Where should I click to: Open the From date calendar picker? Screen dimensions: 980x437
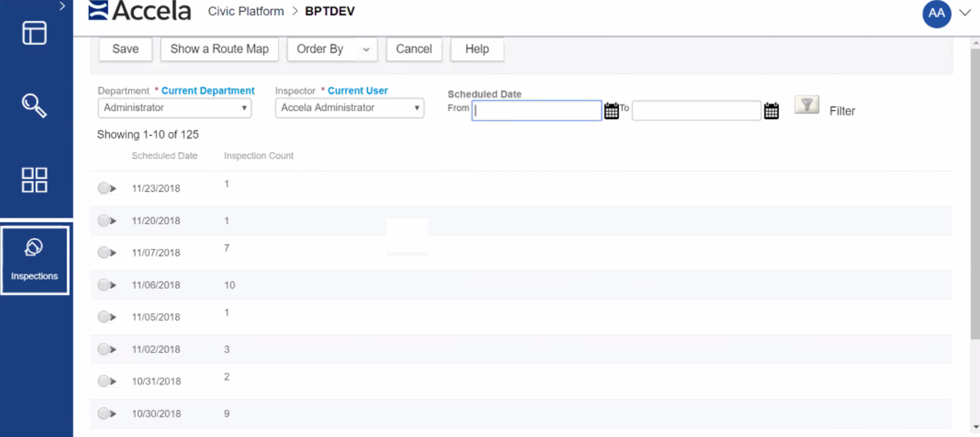tap(611, 111)
